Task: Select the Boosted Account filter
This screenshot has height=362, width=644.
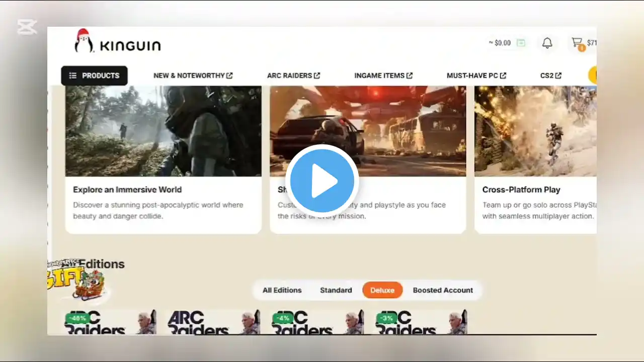Action: [x=443, y=290]
